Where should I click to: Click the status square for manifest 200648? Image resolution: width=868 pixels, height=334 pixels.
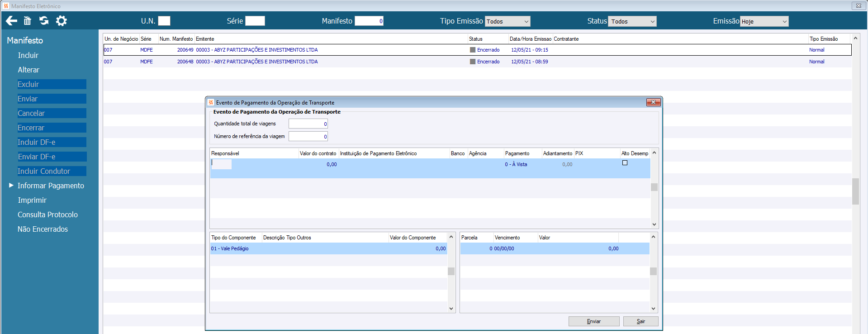[473, 62]
